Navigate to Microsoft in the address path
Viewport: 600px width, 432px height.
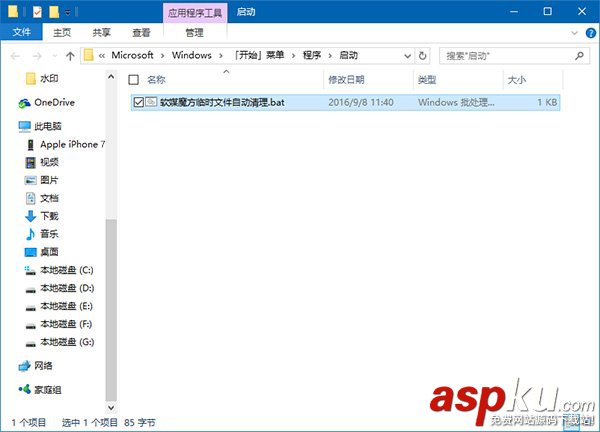click(132, 55)
